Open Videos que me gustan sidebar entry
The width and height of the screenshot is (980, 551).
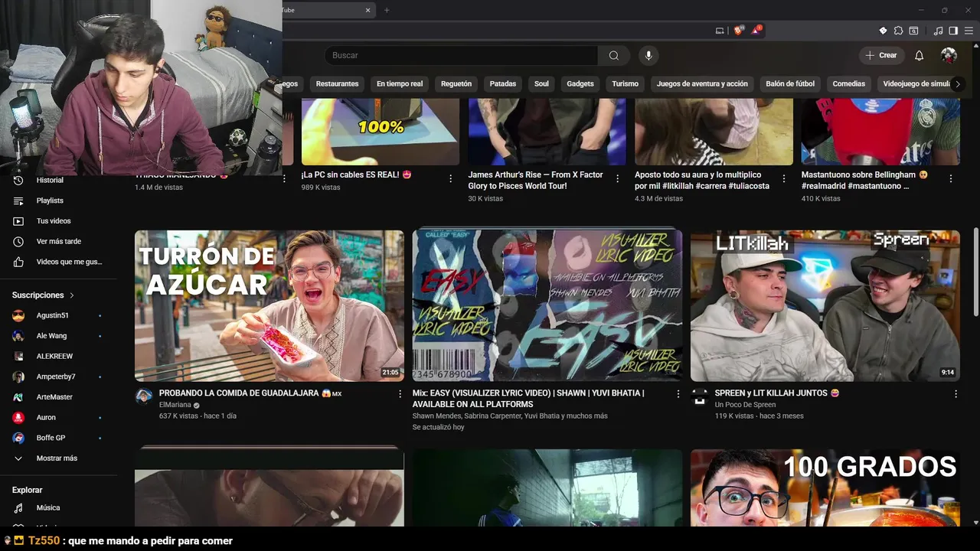pos(58,262)
